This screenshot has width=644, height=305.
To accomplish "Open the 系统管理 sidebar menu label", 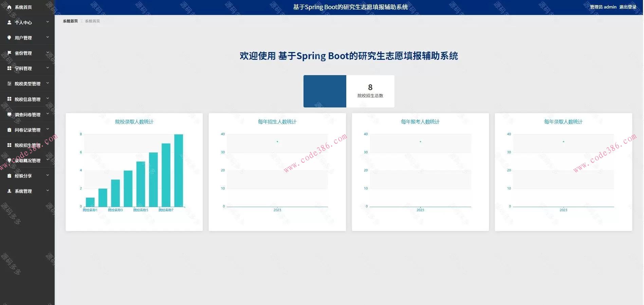I will 23,191.
